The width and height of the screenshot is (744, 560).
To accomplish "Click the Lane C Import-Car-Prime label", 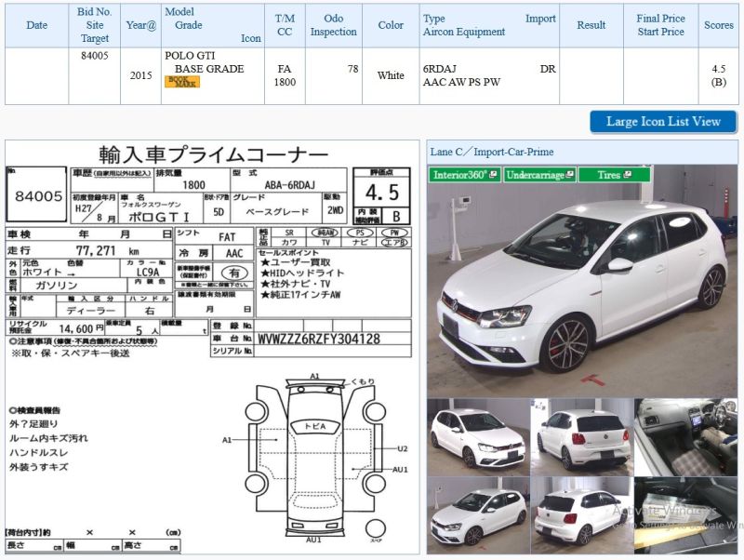I will [x=492, y=152].
